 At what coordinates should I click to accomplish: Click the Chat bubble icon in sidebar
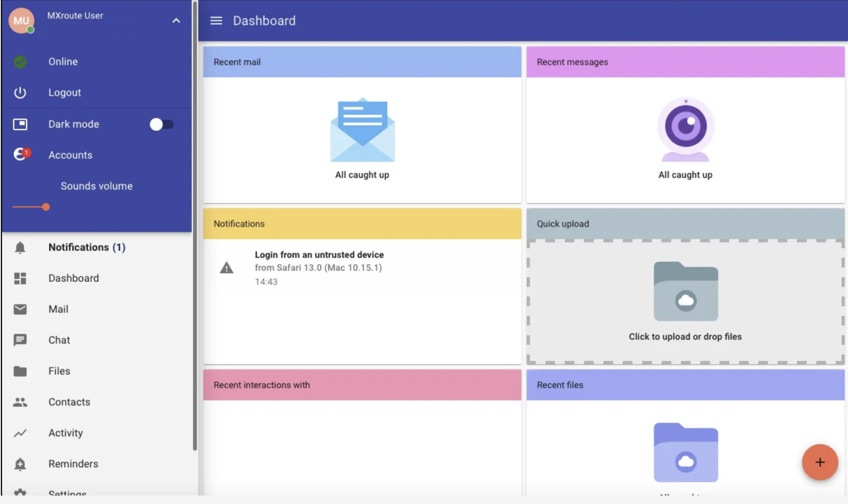20,340
